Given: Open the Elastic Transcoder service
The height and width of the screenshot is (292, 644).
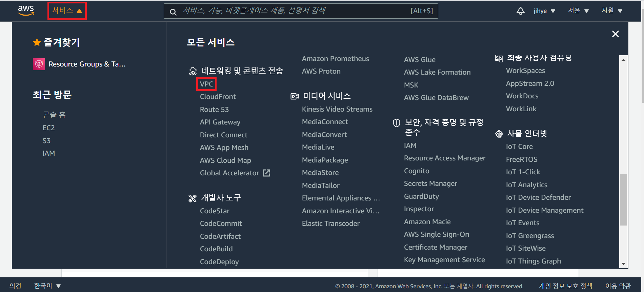Looking at the screenshot, I should click(331, 223).
